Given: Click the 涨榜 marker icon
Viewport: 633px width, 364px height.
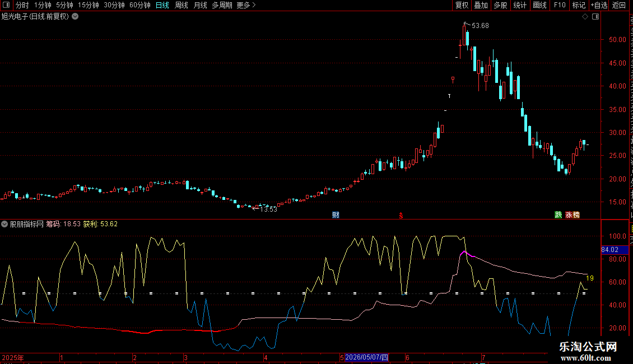Looking at the screenshot, I should [x=573, y=214].
